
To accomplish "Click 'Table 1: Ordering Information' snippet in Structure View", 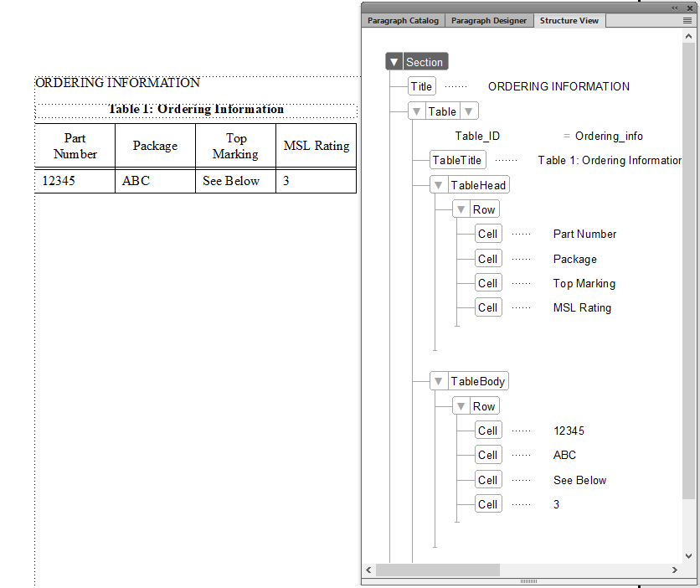I will point(610,160).
